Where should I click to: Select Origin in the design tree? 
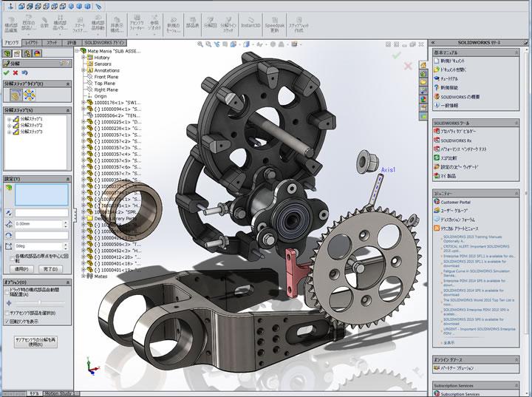(x=100, y=96)
